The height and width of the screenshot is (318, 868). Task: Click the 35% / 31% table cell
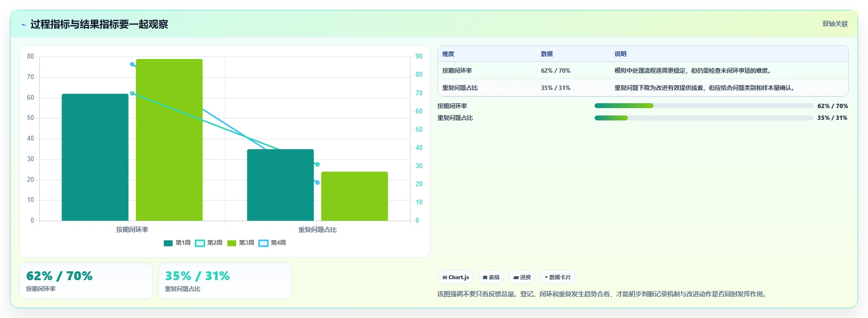coord(556,88)
